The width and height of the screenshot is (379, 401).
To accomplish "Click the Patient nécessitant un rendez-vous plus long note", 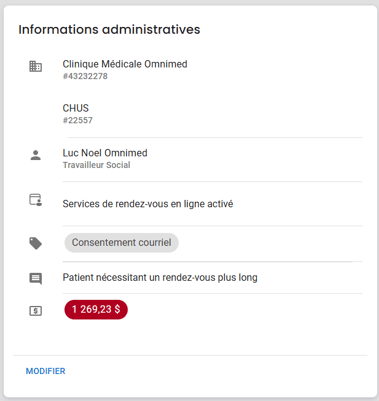I will click(160, 277).
